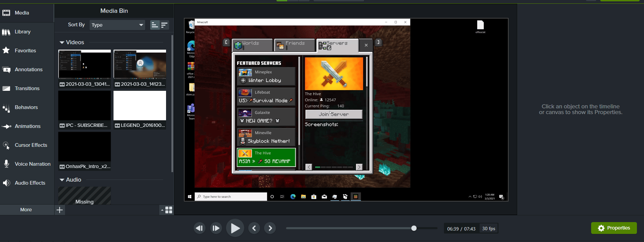Jump to previous marker with left chevron
The height and width of the screenshot is (242, 644).
254,228
